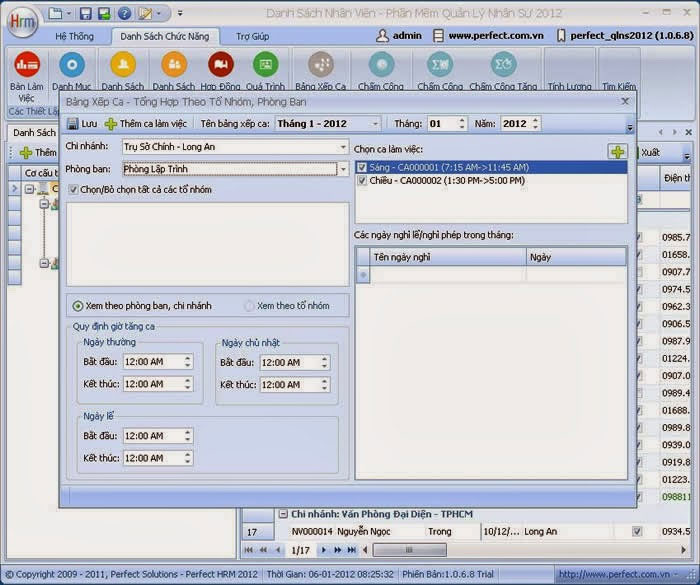700x585 pixels.
Task: Switch to the Hệ Thống tab
Action: 73,36
